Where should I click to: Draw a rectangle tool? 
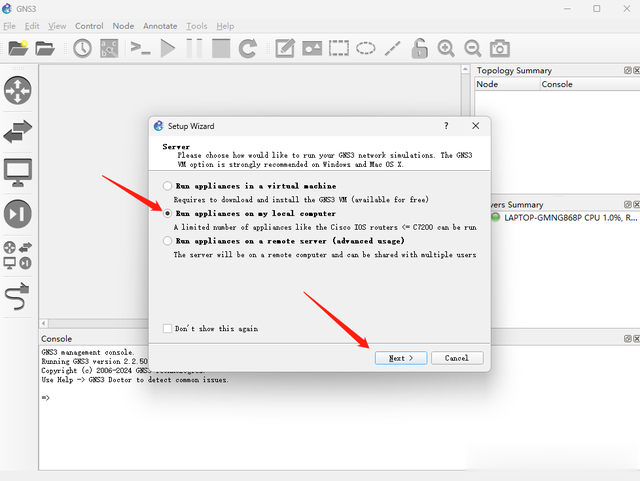339,48
